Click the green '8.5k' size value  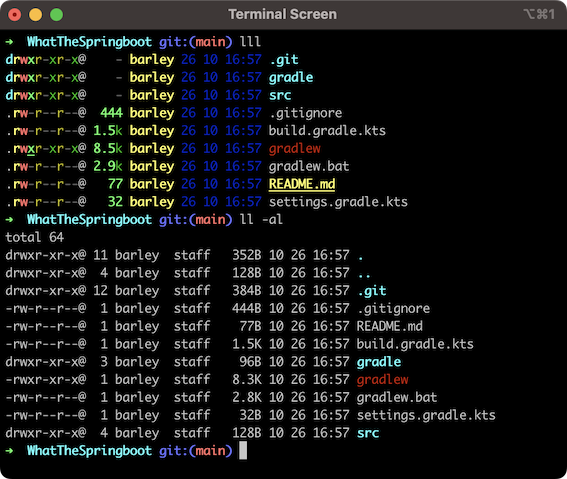[108, 148]
